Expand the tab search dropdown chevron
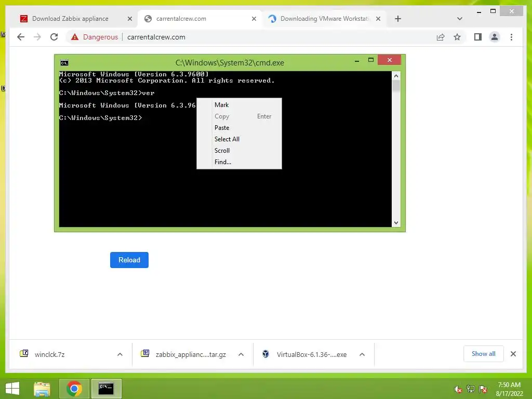Image resolution: width=532 pixels, height=399 pixels. pos(460,19)
